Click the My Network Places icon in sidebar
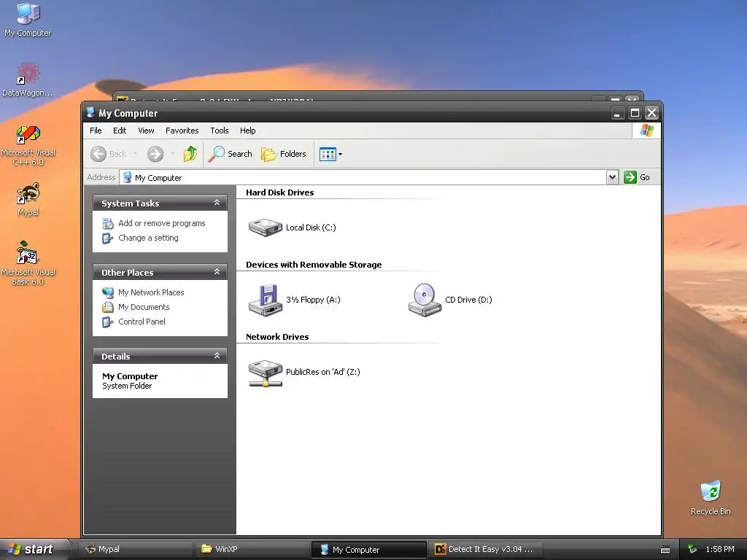Screen dimensions: 747x560 pos(108,292)
